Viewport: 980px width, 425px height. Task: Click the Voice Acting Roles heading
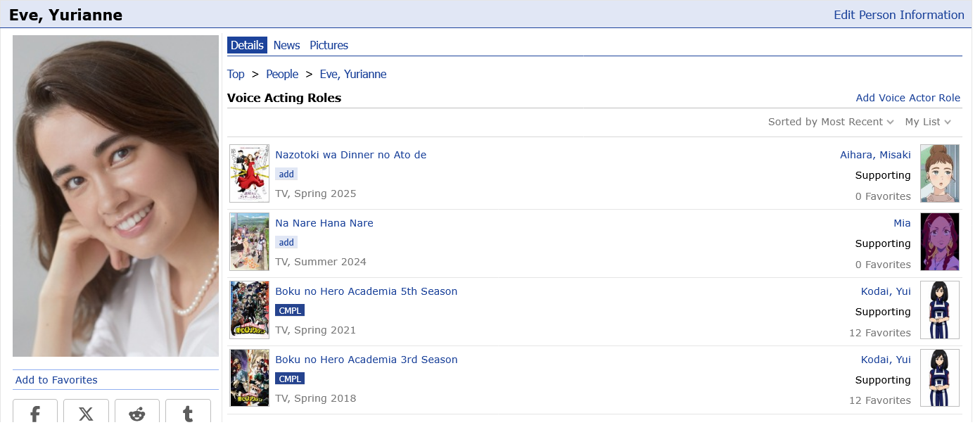[284, 98]
